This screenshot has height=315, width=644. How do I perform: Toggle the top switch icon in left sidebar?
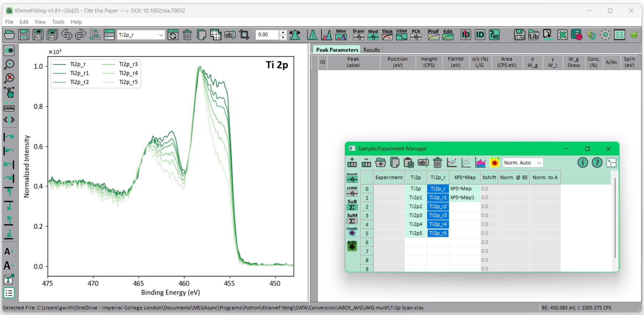click(9, 51)
